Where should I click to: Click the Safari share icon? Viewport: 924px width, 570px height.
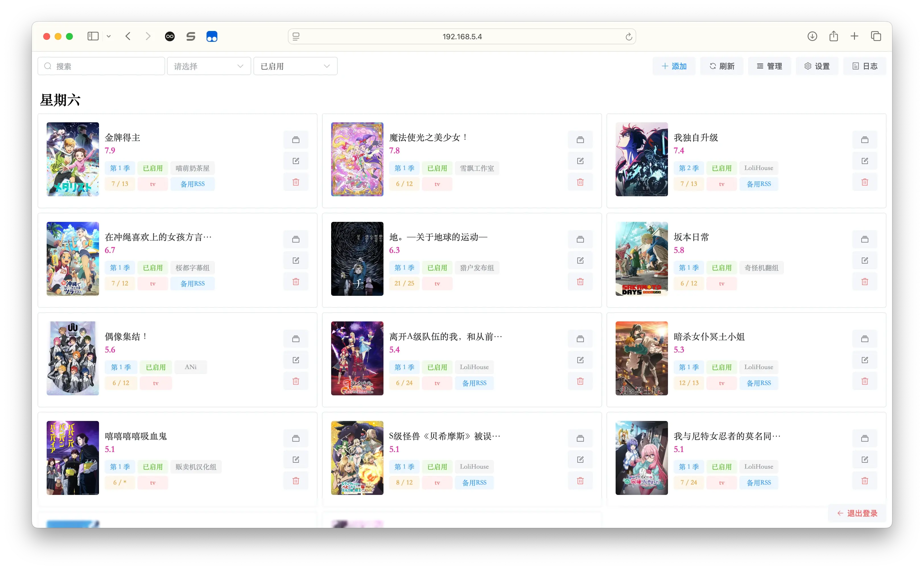(834, 36)
